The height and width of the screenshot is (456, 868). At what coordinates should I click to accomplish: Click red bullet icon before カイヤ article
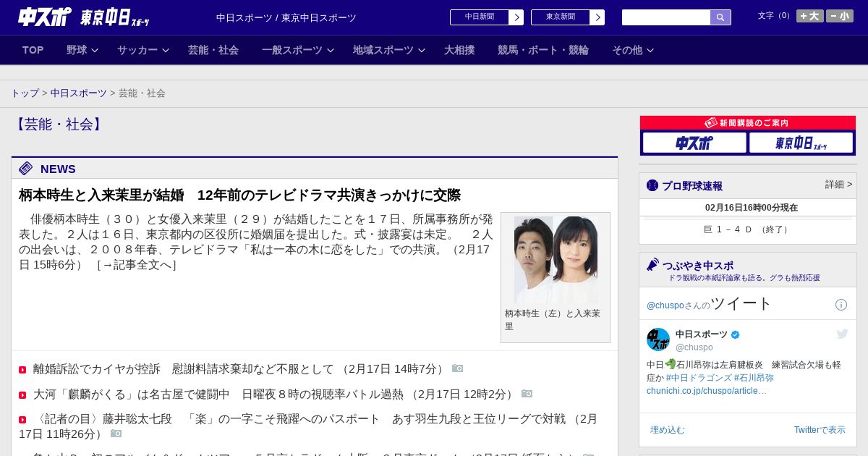(x=22, y=370)
